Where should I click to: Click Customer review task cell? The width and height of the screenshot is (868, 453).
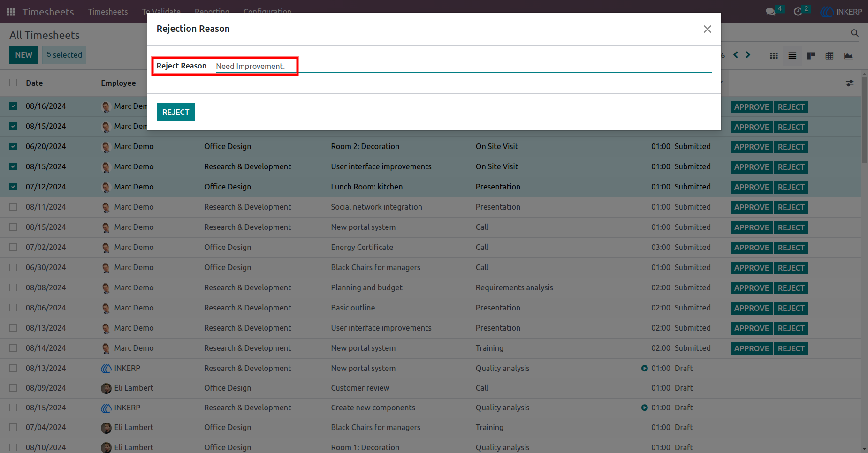360,388
